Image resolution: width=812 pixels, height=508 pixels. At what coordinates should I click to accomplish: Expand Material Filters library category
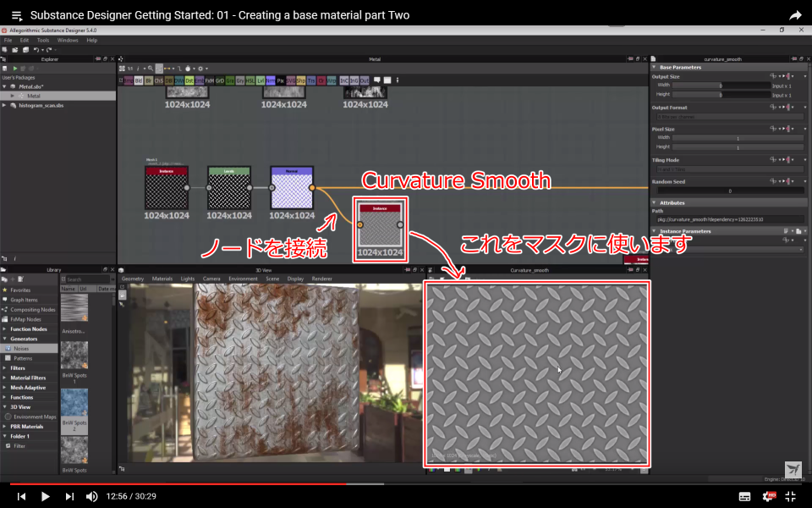point(5,378)
